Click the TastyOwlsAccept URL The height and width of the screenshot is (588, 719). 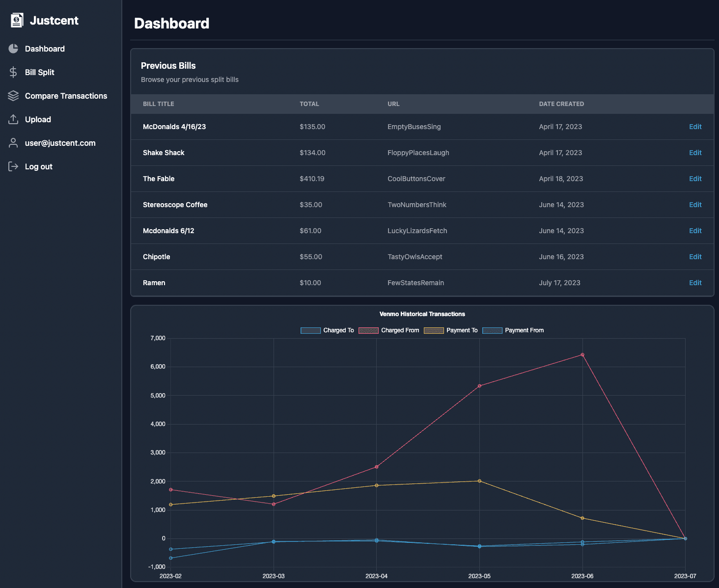(415, 257)
